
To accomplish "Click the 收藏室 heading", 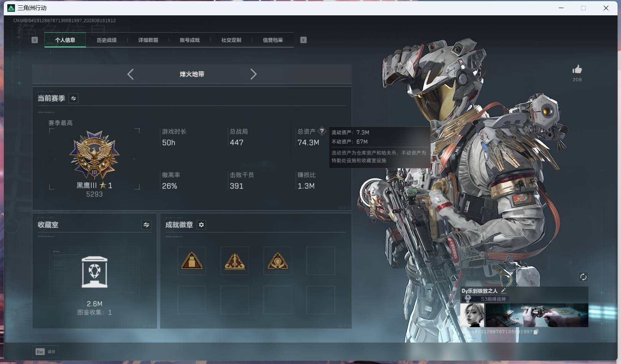I will pos(48,225).
